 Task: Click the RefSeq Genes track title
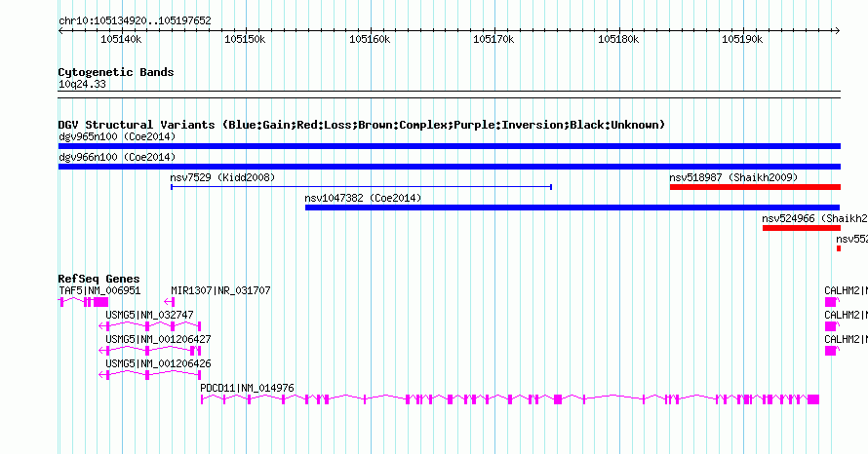99,279
